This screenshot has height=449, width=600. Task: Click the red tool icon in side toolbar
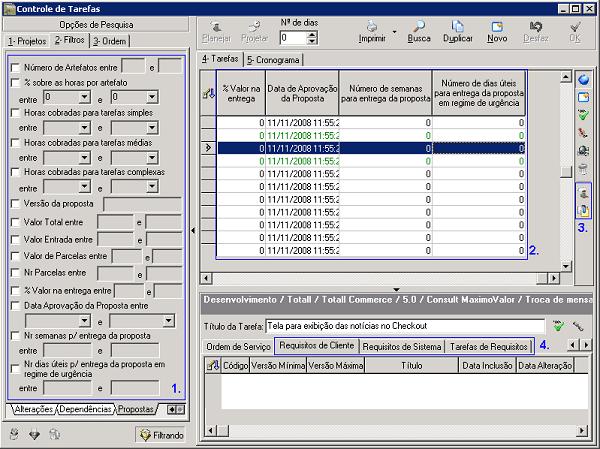pos(583,133)
